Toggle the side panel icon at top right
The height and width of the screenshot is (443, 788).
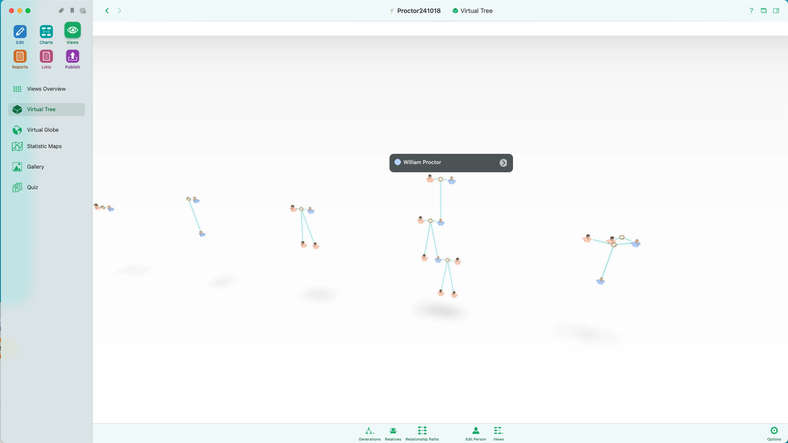(x=776, y=11)
